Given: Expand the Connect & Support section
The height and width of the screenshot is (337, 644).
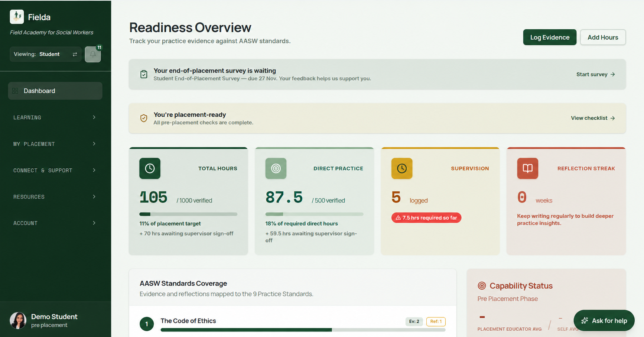Looking at the screenshot, I should pos(55,170).
